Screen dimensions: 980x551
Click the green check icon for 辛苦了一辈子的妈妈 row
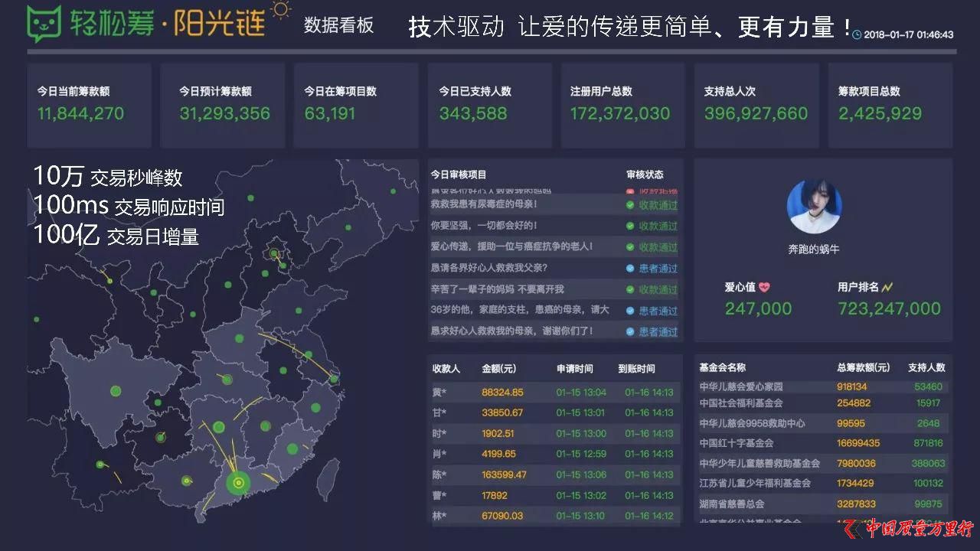point(630,289)
